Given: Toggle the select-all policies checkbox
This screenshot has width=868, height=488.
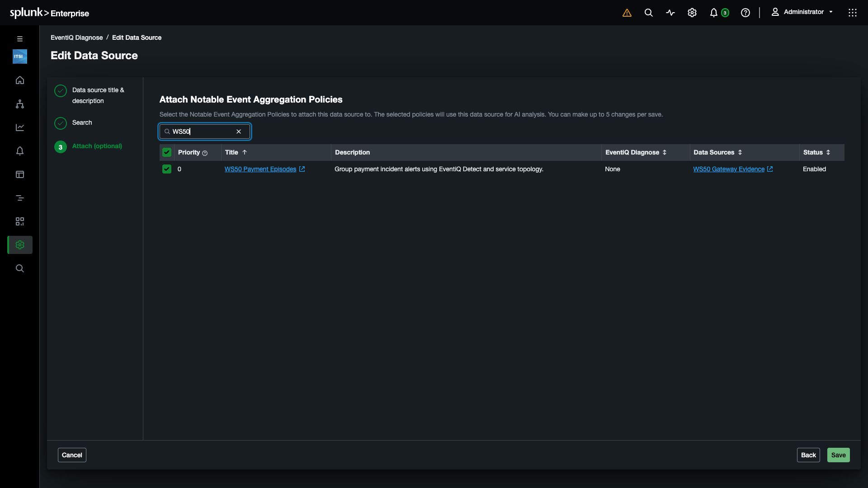Looking at the screenshot, I should (x=167, y=152).
